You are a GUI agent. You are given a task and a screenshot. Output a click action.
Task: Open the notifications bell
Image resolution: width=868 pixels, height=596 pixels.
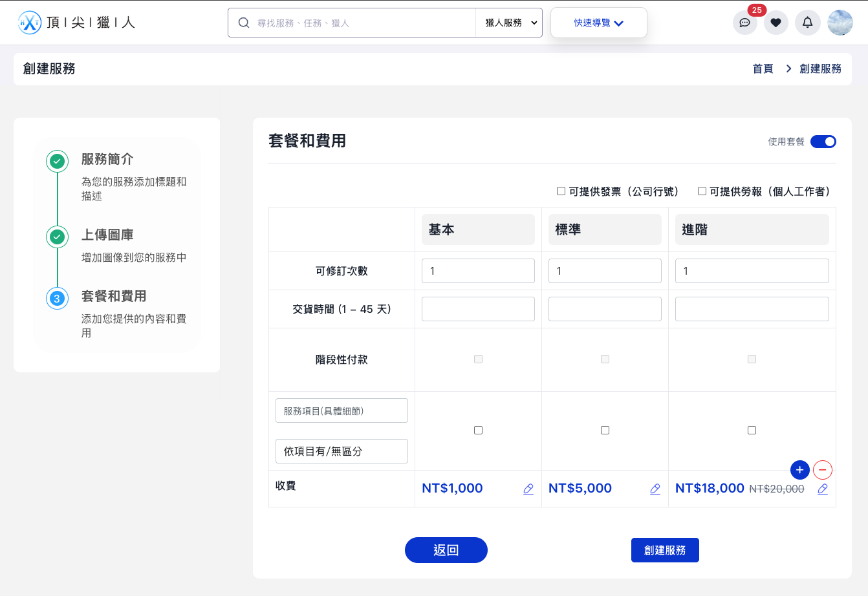[x=807, y=23]
